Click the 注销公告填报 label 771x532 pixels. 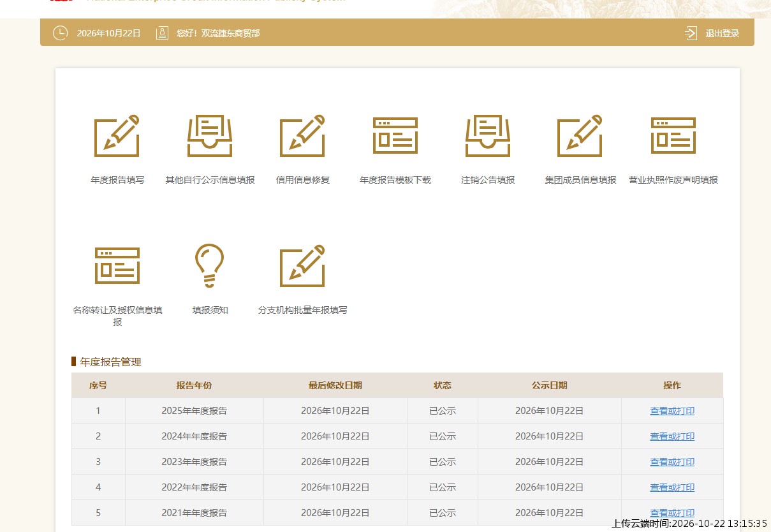[x=488, y=180]
